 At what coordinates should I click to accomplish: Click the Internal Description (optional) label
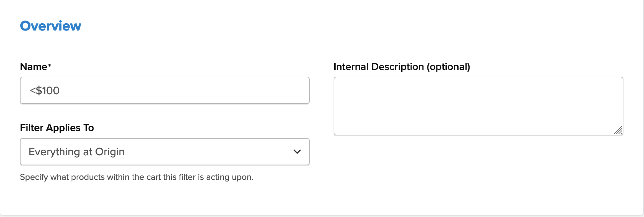pos(402,67)
